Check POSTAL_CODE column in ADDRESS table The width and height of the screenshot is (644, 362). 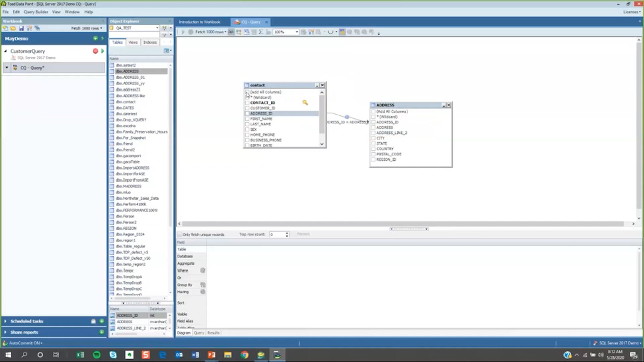coord(374,154)
